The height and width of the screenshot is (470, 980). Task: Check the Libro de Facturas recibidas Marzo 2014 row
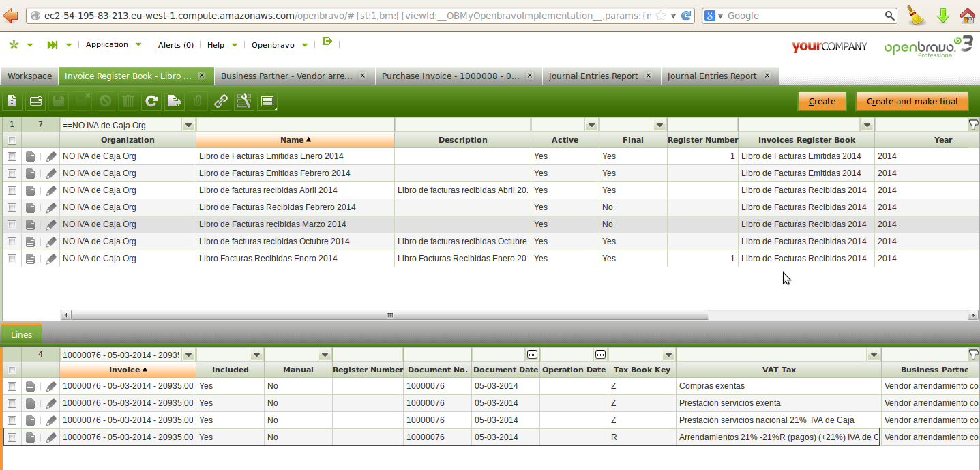click(x=12, y=224)
